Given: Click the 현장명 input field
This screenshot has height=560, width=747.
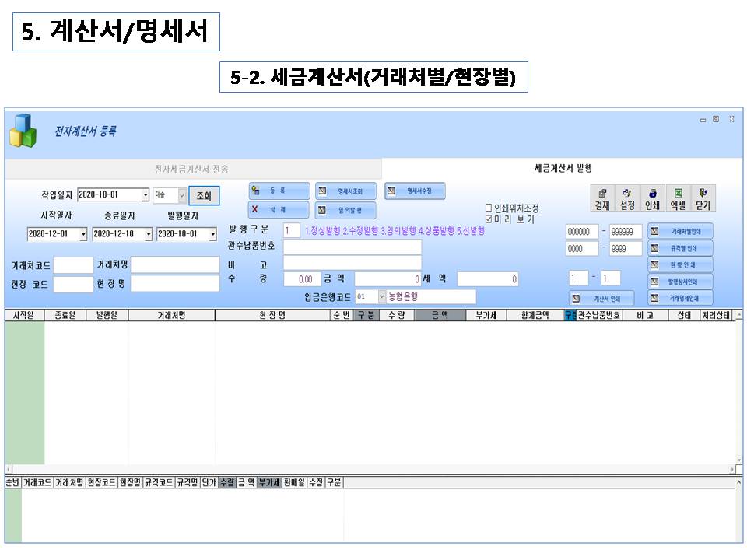Looking at the screenshot, I should point(175,283).
